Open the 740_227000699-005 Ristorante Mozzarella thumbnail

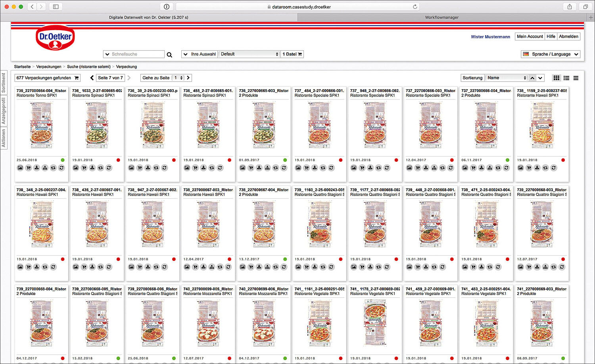208,324
